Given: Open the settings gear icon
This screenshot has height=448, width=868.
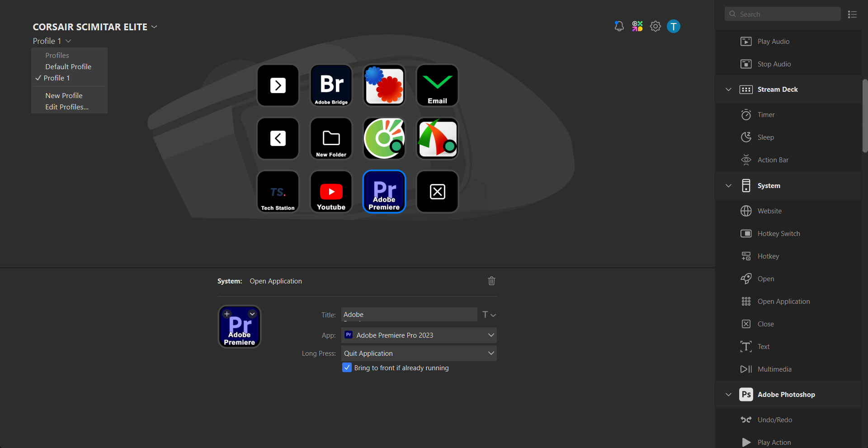Looking at the screenshot, I should click(x=655, y=27).
